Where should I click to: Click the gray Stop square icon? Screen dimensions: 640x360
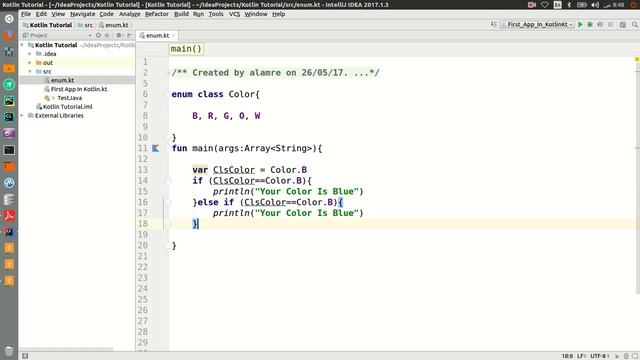click(610, 24)
